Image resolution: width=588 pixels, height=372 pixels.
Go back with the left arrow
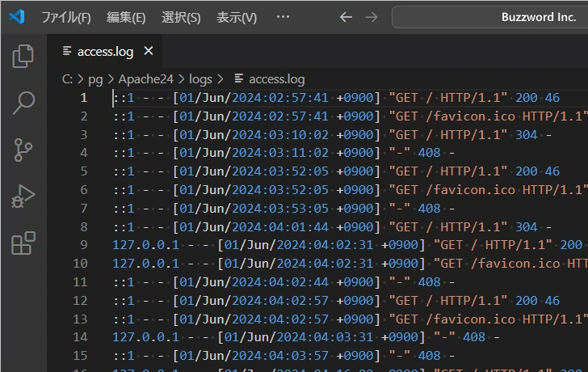pyautogui.click(x=346, y=17)
